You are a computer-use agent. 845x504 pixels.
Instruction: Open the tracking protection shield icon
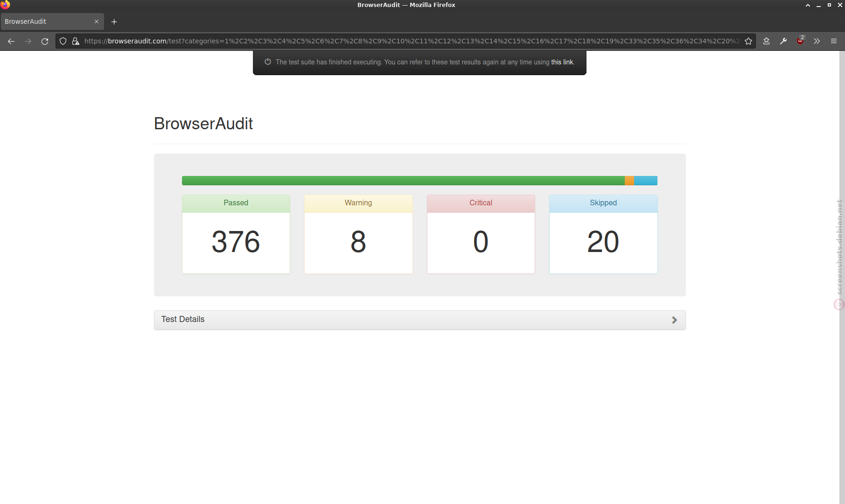click(x=63, y=41)
